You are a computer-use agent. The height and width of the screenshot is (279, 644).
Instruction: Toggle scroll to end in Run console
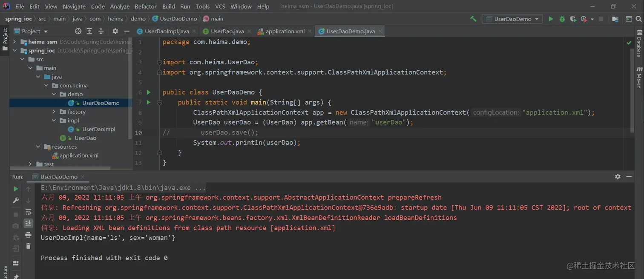pos(28,223)
